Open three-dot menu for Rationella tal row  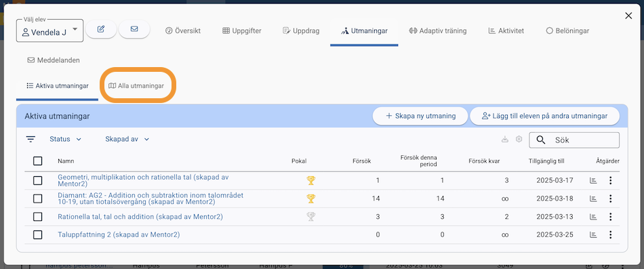pyautogui.click(x=611, y=216)
